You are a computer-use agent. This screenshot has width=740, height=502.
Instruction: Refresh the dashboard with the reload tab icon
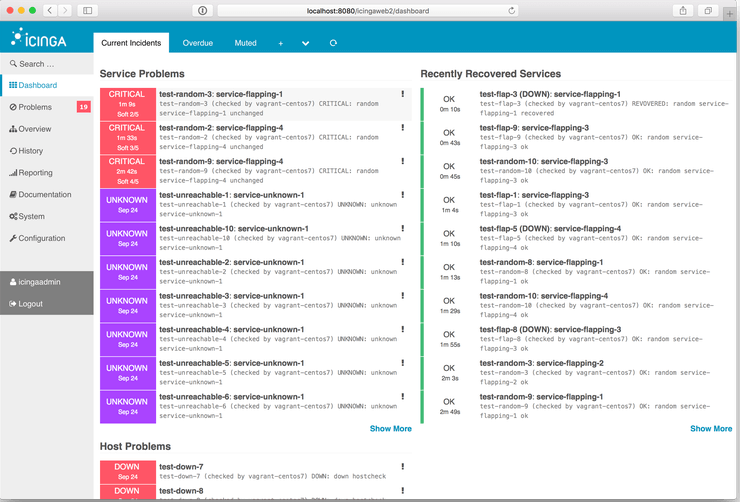point(333,43)
